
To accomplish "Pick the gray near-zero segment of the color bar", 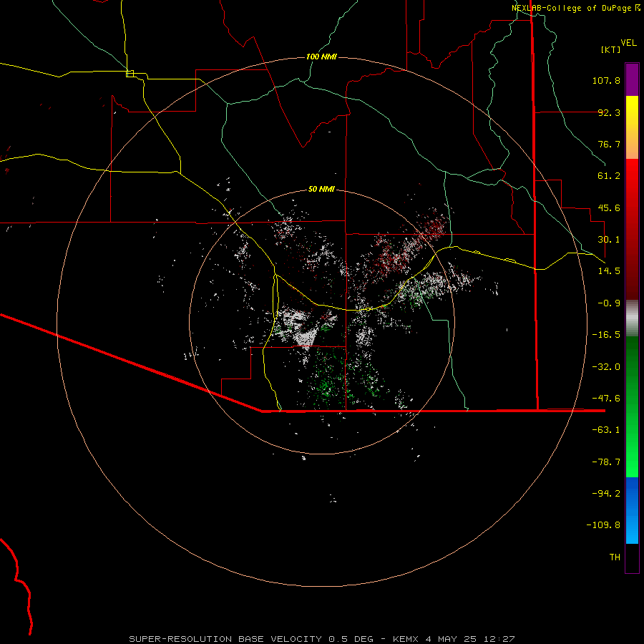I will point(632,316).
